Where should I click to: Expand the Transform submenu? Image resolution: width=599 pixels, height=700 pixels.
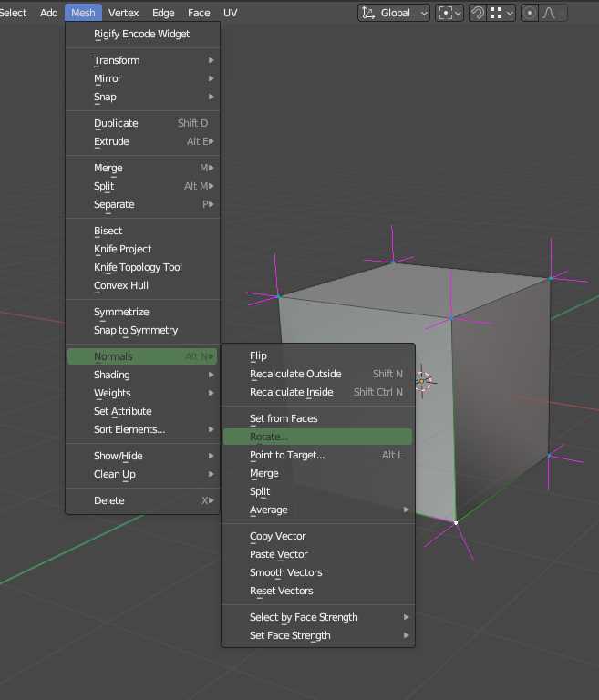[142, 60]
